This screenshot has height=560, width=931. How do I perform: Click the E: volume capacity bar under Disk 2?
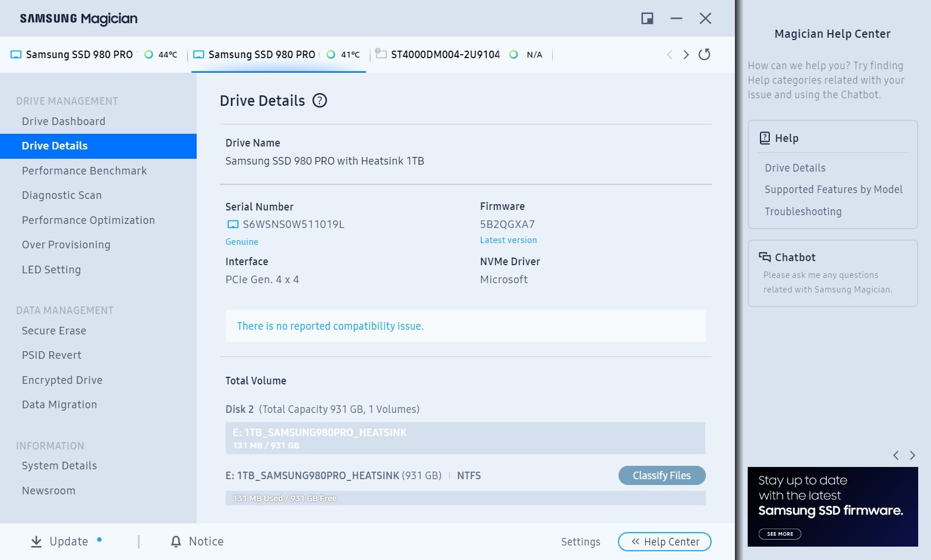[x=465, y=438]
